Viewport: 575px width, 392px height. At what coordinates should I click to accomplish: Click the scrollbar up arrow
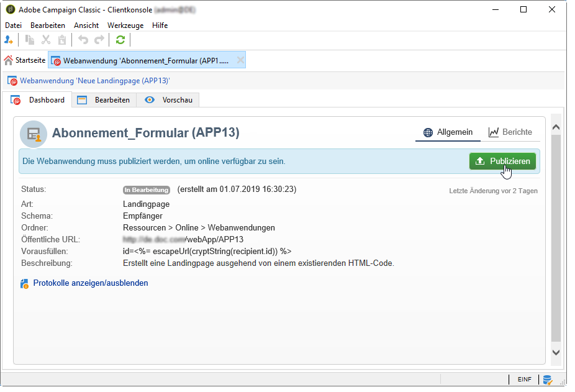click(x=556, y=127)
